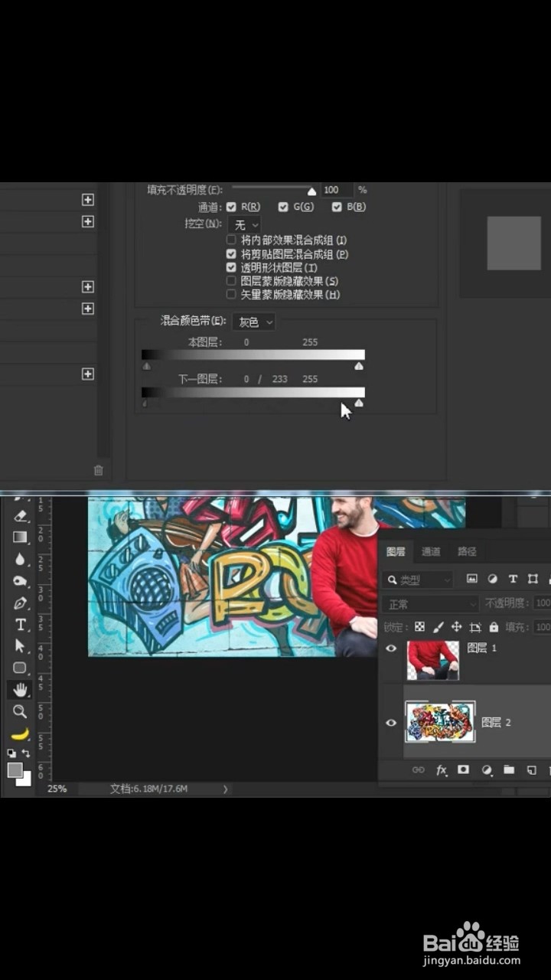
Task: Filter layers by type layers icon
Action: pyautogui.click(x=513, y=579)
